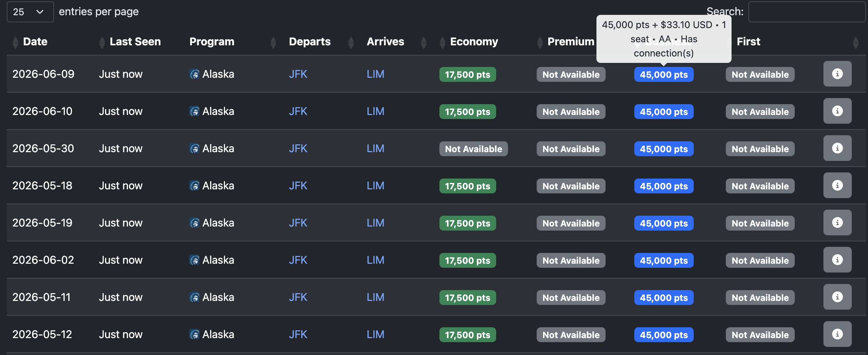Show details for the 2026-05-11 flight

coord(837,297)
